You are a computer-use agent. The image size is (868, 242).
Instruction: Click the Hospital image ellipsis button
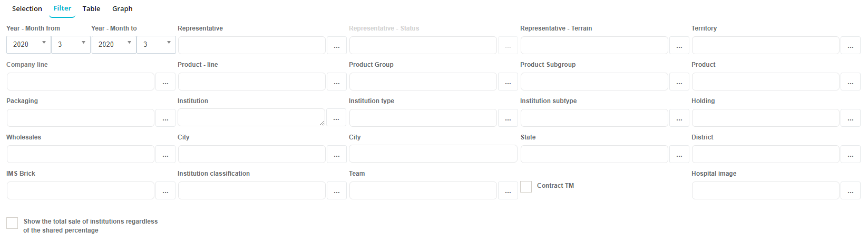click(850, 191)
